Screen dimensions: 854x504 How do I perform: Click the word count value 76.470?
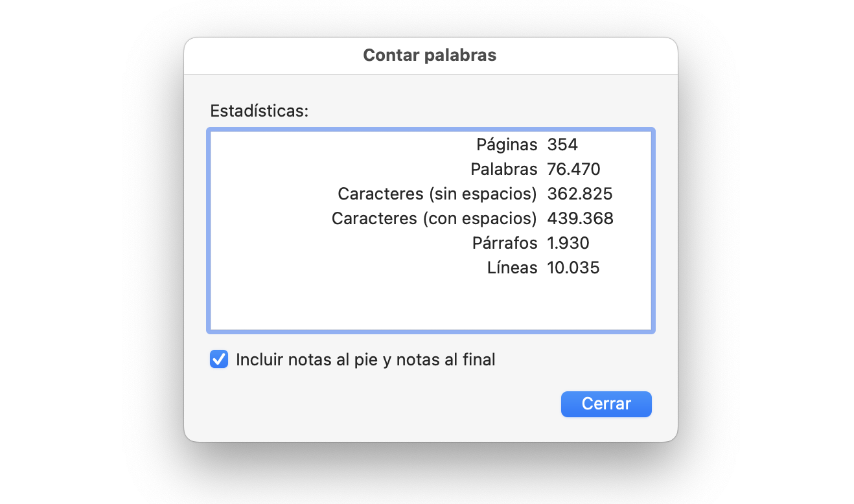coord(573,169)
